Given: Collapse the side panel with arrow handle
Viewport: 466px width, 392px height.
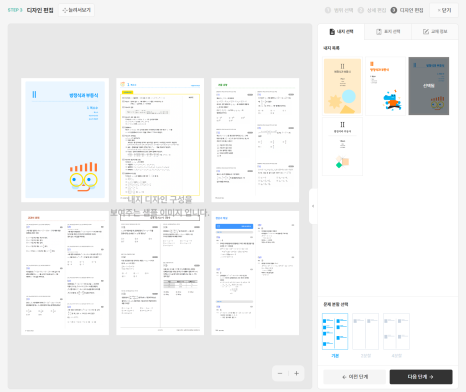Looking at the screenshot, I should (313, 206).
